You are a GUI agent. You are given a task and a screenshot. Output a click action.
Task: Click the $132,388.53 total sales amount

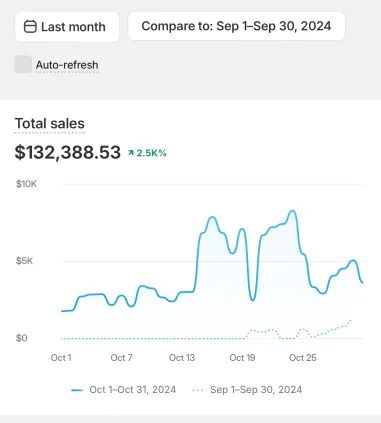[68, 152]
